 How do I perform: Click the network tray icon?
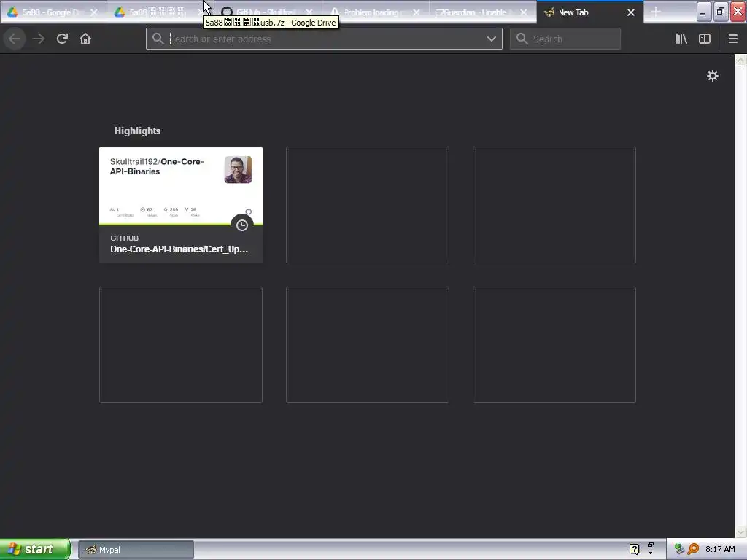pos(679,550)
